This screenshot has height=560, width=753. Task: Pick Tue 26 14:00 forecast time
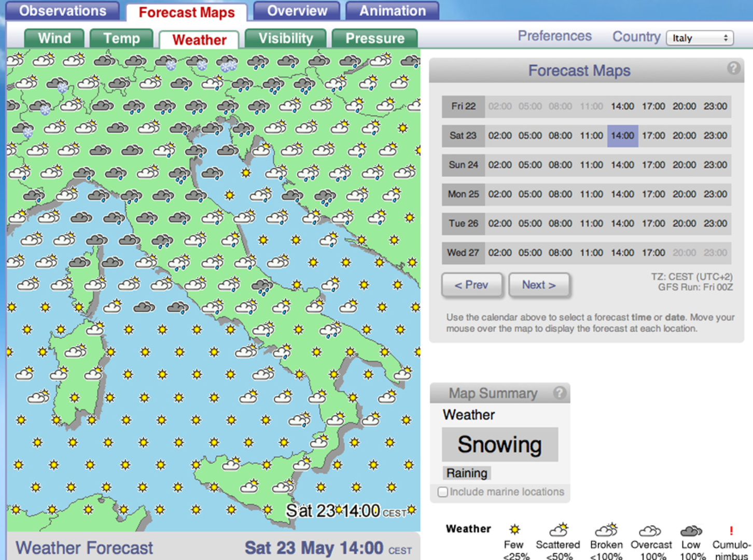pyautogui.click(x=622, y=223)
